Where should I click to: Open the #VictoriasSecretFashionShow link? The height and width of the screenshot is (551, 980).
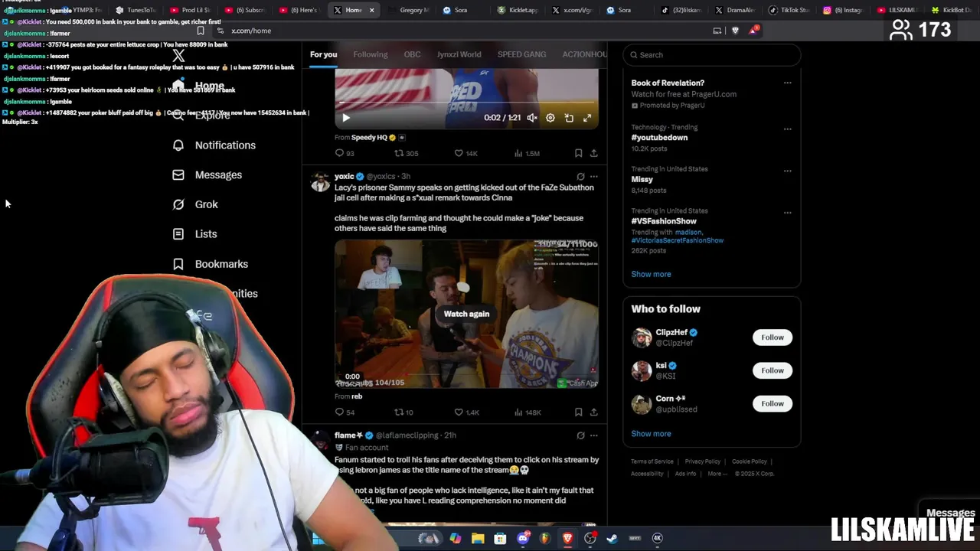[678, 240]
